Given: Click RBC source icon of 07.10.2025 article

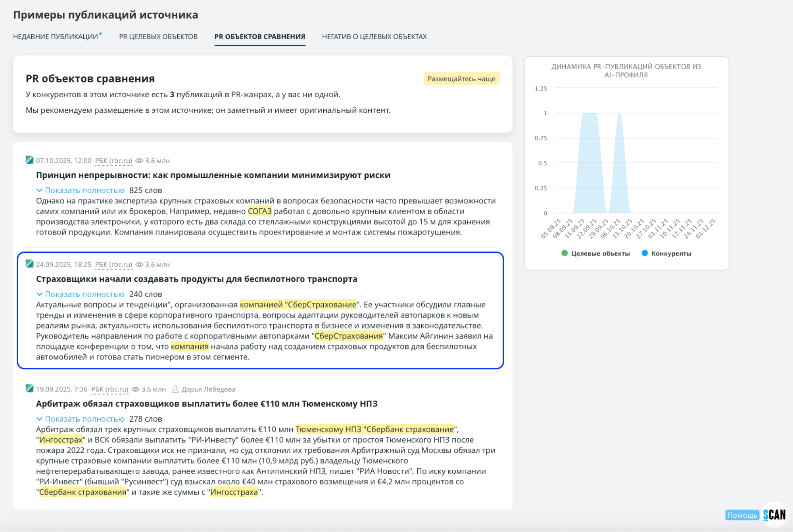Looking at the screenshot, I should pos(29,160).
